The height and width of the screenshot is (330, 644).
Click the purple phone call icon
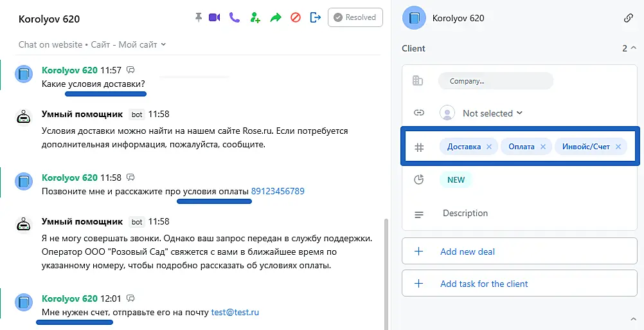(235, 18)
